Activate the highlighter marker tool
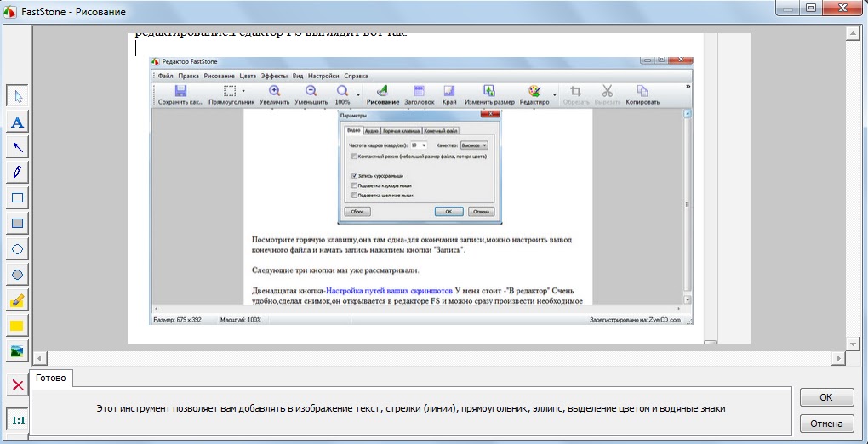The image size is (868, 444). [18, 300]
